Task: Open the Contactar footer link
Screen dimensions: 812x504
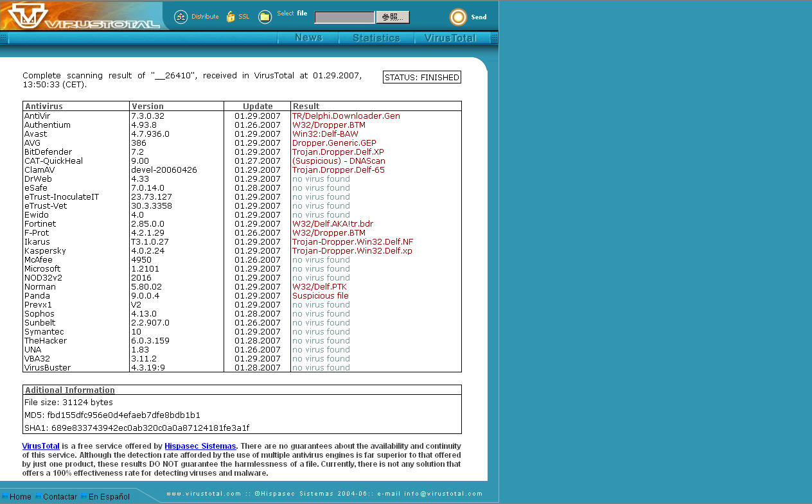Action: (60, 496)
